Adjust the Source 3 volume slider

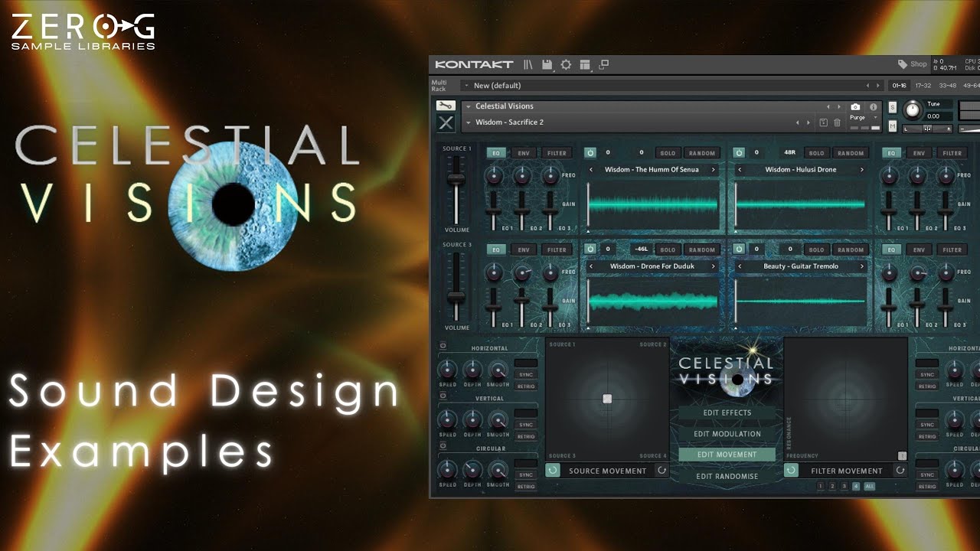(x=456, y=296)
